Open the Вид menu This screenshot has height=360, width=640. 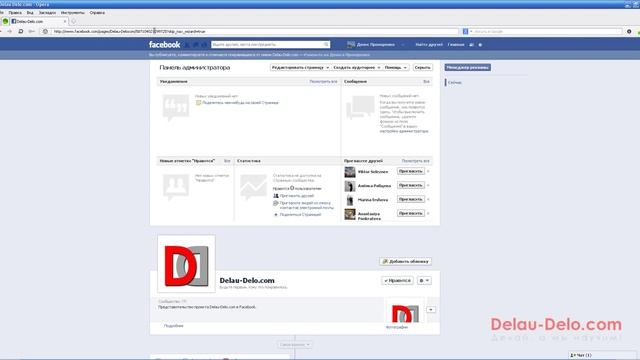pos(30,13)
